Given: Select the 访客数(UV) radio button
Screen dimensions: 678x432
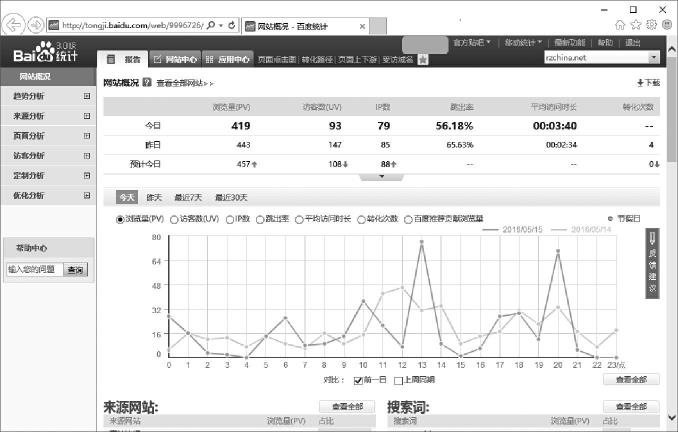Looking at the screenshot, I should tap(174, 218).
